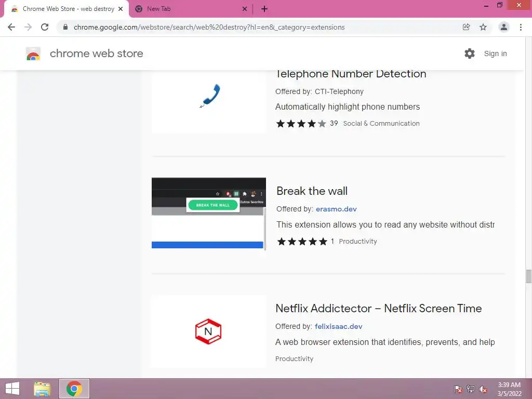Image resolution: width=532 pixels, height=399 pixels.
Task: Click Productivity label under Break the wall
Action: 358,242
